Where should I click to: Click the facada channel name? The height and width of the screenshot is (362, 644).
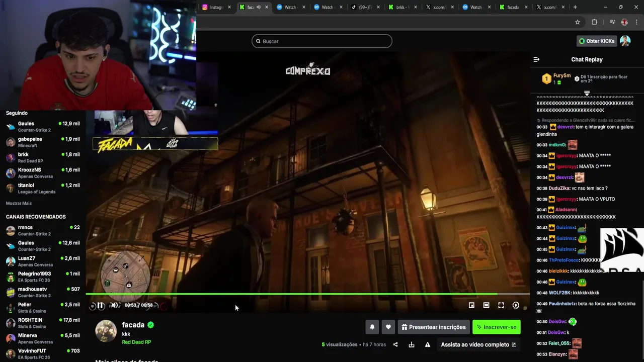[133, 325]
